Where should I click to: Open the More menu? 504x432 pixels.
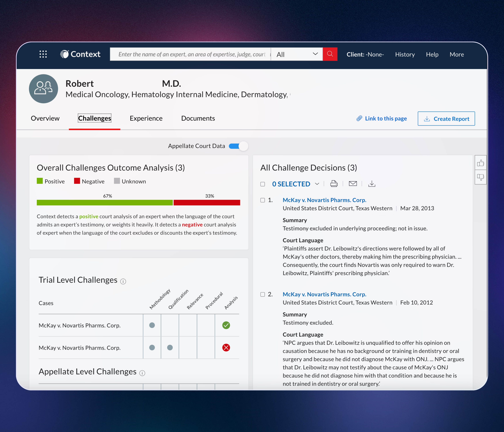tap(457, 54)
